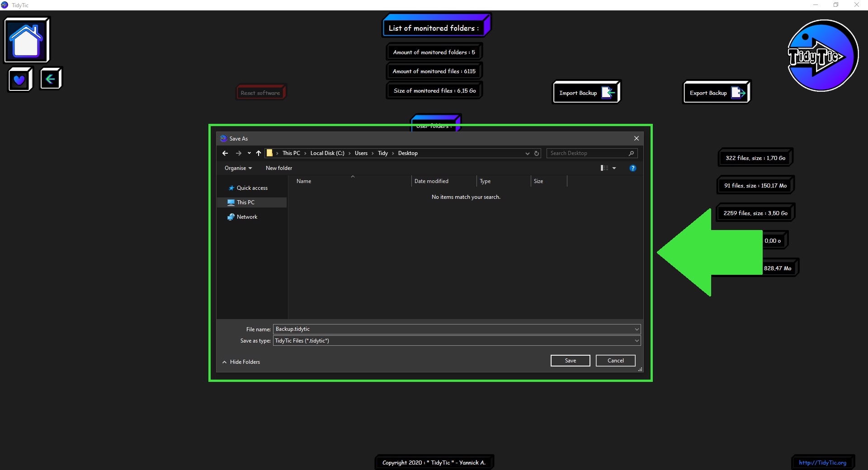The width and height of the screenshot is (868, 470).
Task: Change view layout icon
Action: [x=604, y=168]
